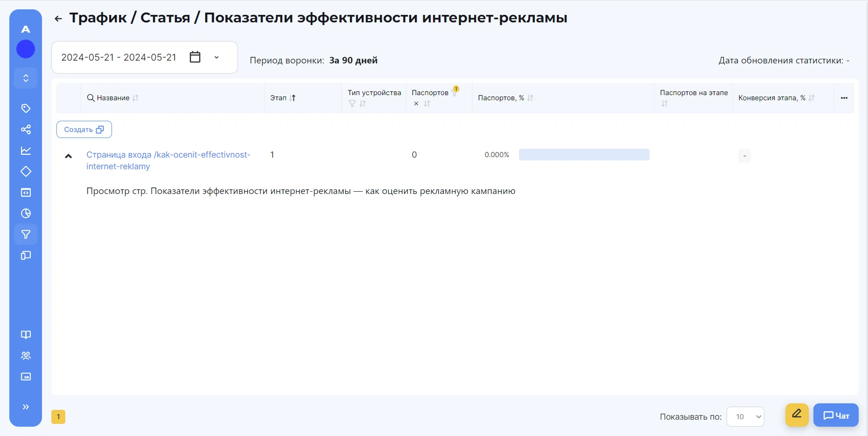The width and height of the screenshot is (868, 436).
Task: Sort by the Паспортов, % column
Action: (x=530, y=98)
